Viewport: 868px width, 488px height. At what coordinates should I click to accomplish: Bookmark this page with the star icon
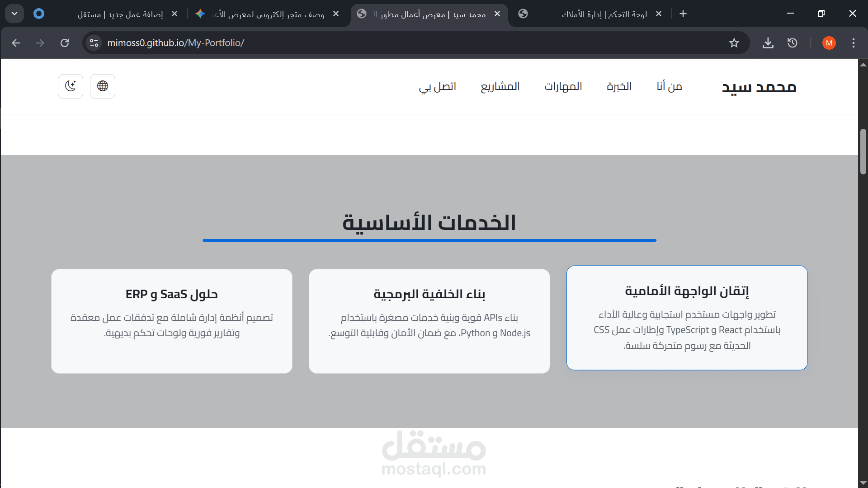[734, 43]
